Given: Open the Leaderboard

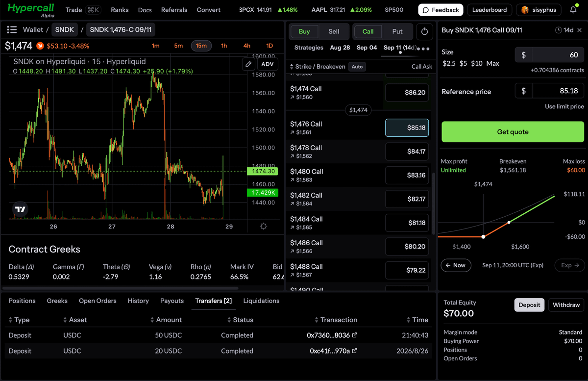Looking at the screenshot, I should tap(490, 10).
